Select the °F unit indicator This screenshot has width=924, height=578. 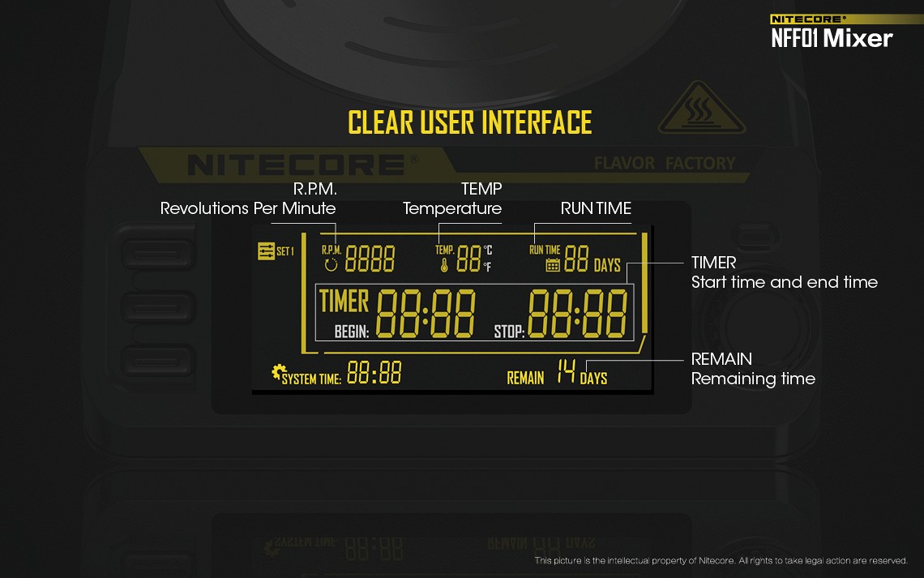[487, 267]
